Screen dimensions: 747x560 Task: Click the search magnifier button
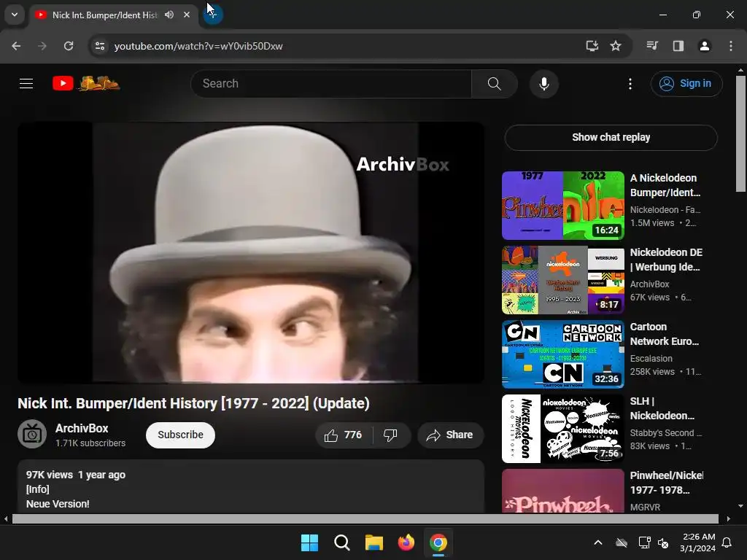pyautogui.click(x=495, y=84)
